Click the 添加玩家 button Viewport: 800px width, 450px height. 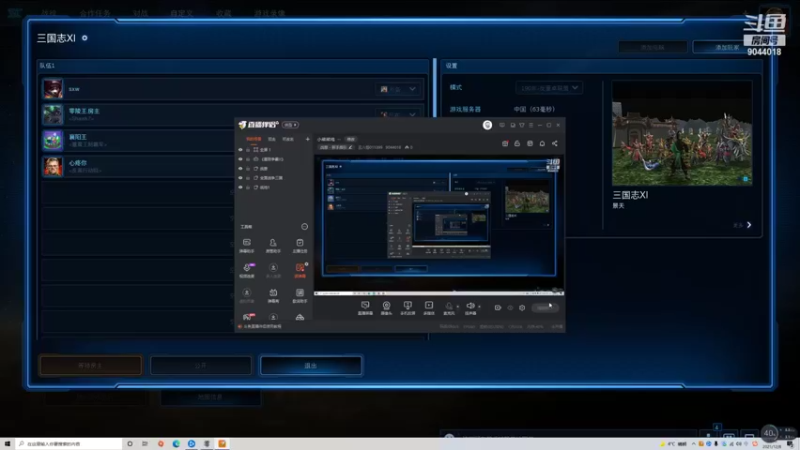(727, 47)
